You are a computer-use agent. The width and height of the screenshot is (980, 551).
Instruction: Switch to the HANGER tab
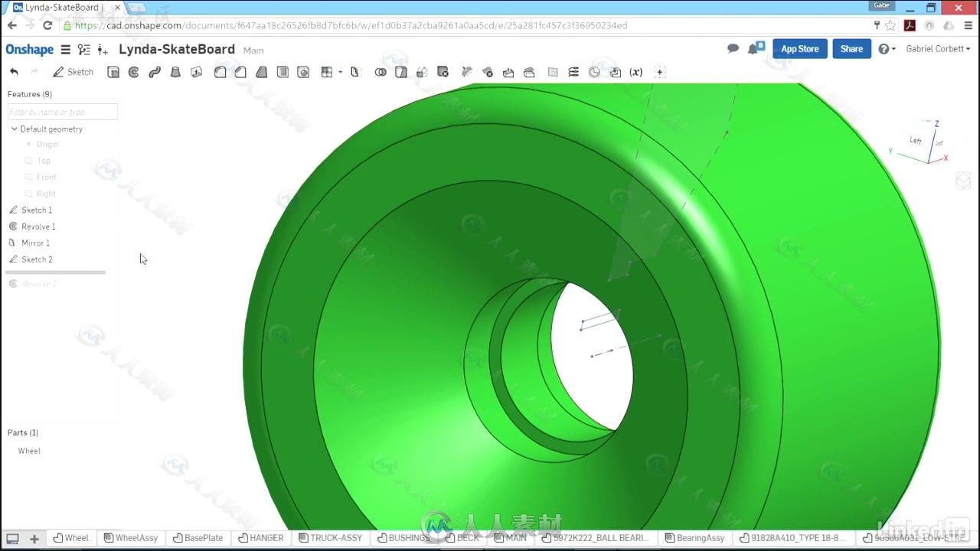point(261,538)
